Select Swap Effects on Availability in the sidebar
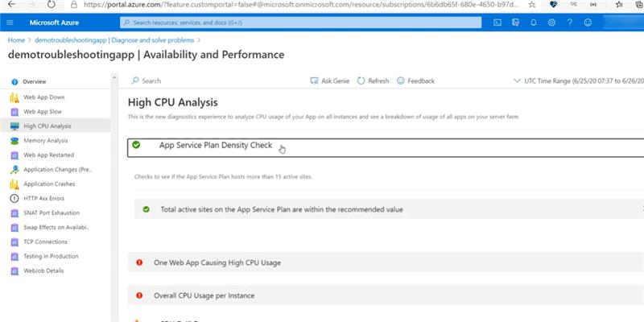Viewport: 644px width, 322px height. pos(56,227)
